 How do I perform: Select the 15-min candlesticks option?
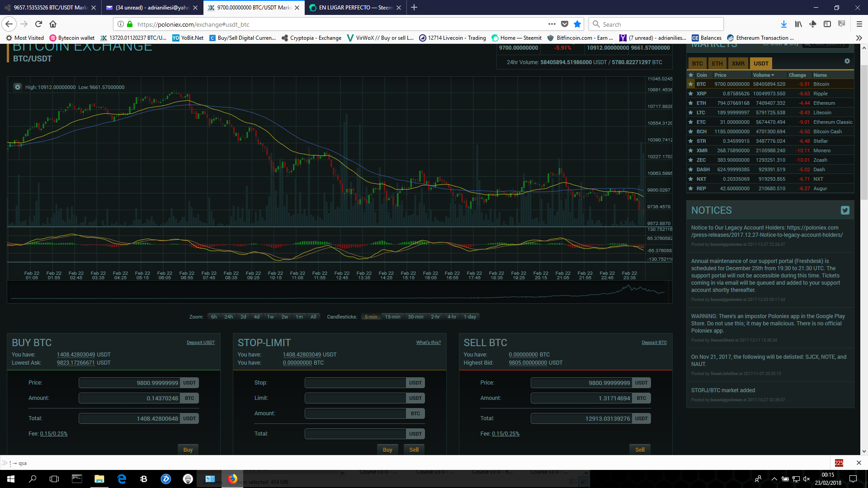coord(392,317)
